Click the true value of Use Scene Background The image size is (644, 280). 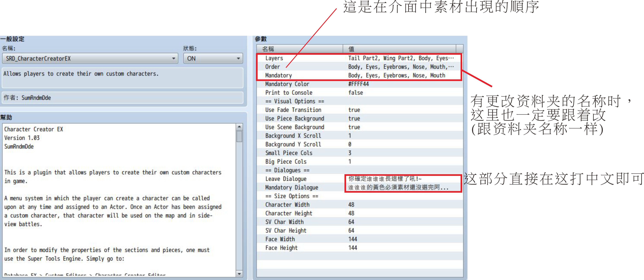click(x=354, y=127)
